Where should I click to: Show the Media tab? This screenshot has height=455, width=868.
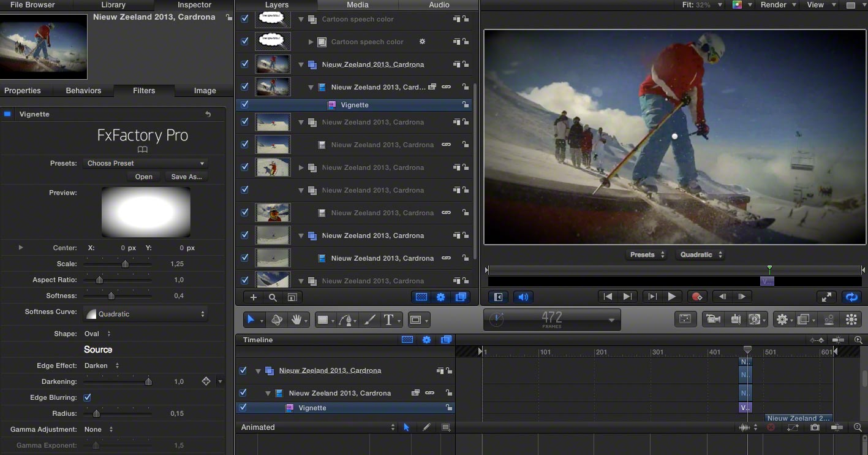[x=358, y=5]
